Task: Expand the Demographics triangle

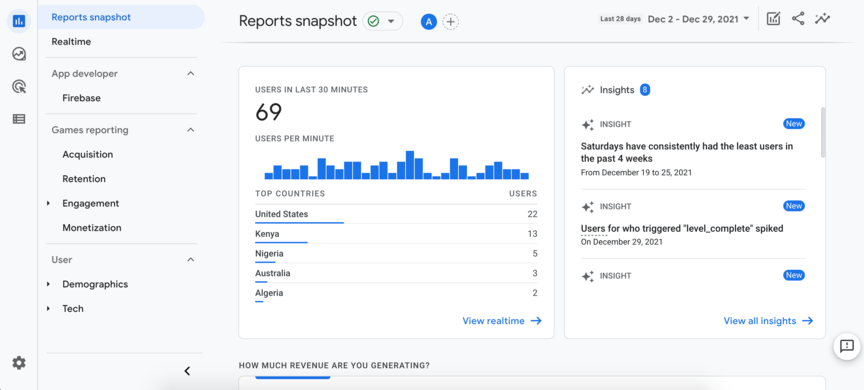Action: [x=48, y=284]
